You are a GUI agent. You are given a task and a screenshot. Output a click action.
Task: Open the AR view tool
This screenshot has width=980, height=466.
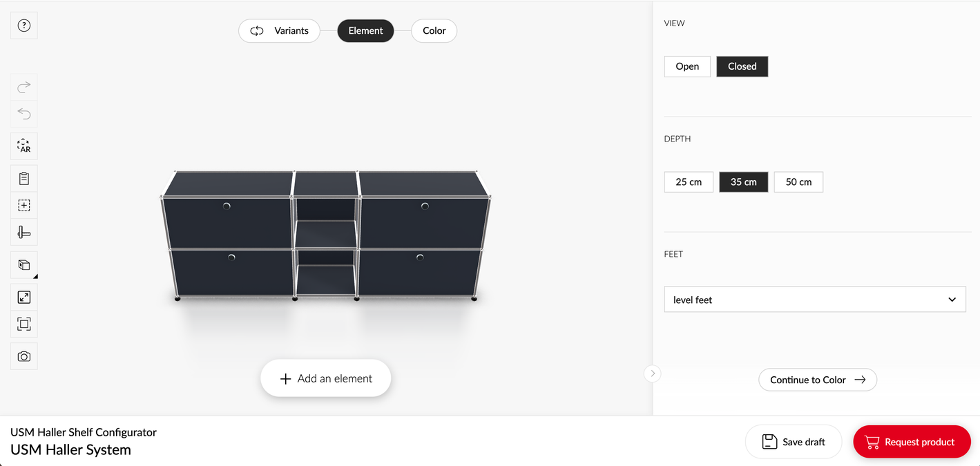(23, 146)
